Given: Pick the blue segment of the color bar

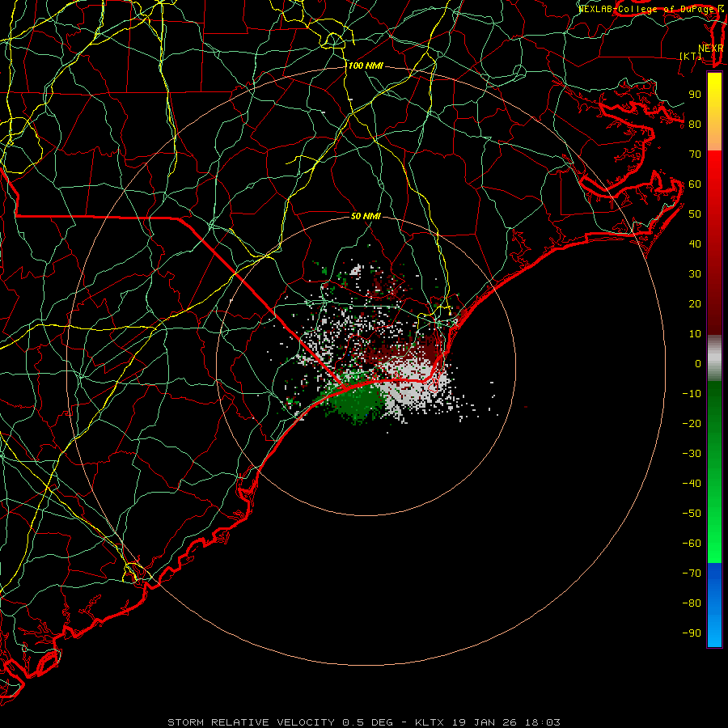Looking at the screenshot, I should pyautogui.click(x=714, y=605).
